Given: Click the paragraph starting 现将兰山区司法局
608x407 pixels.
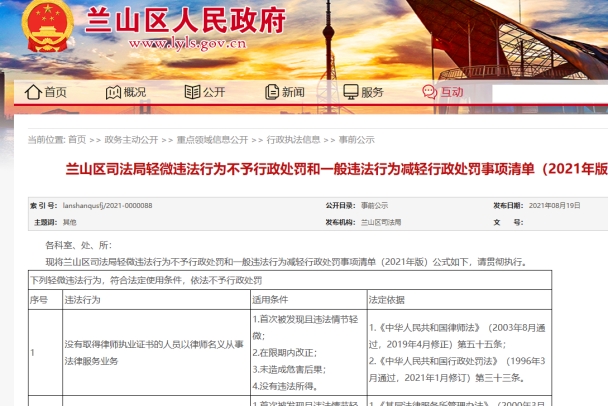Looking at the screenshot, I should (x=287, y=262).
